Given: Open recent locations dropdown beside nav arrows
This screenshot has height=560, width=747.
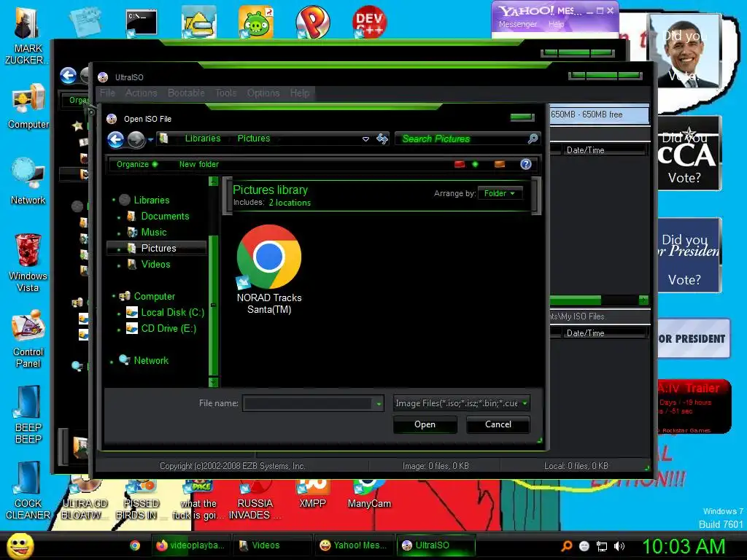Looking at the screenshot, I should pyautogui.click(x=150, y=140).
